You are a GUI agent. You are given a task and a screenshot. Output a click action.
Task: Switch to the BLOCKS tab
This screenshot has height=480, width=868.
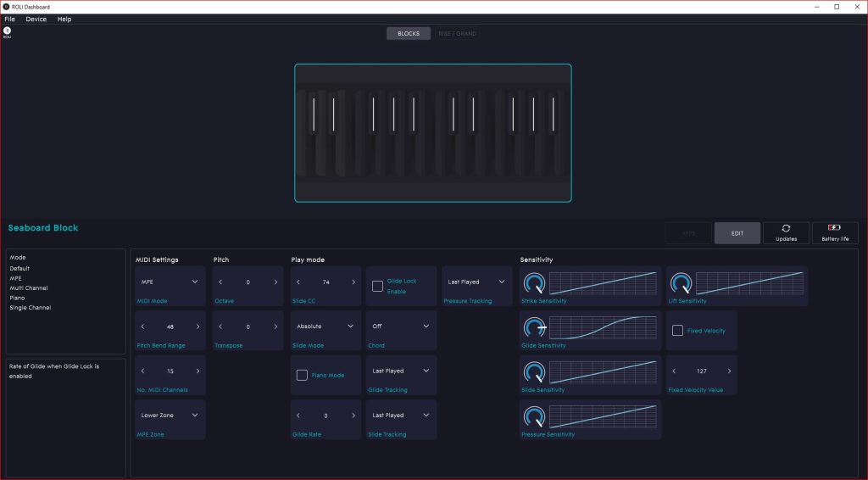[x=409, y=34]
